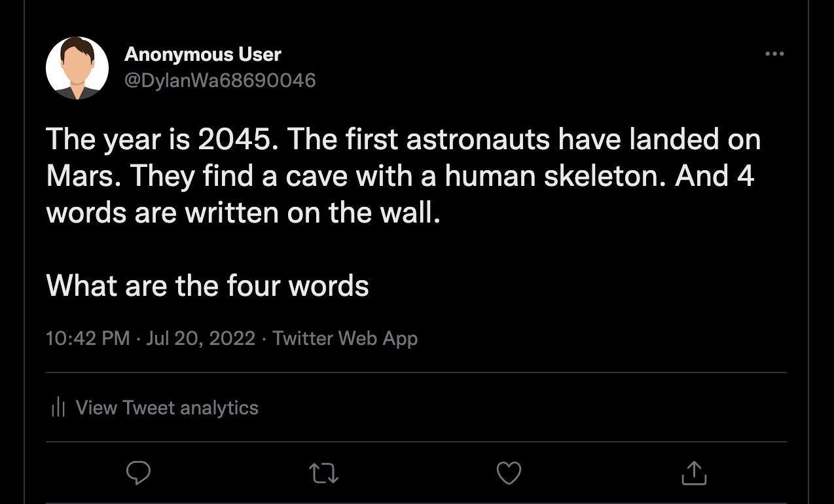Click the Anonymous User display name
Viewport: 834px width, 504px height.
pos(203,54)
